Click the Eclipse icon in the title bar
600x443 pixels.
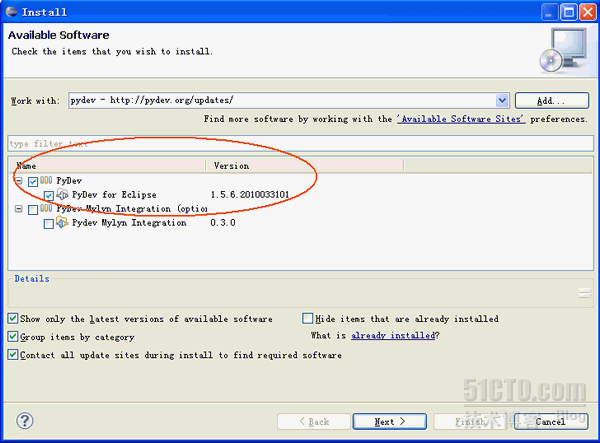(x=11, y=11)
